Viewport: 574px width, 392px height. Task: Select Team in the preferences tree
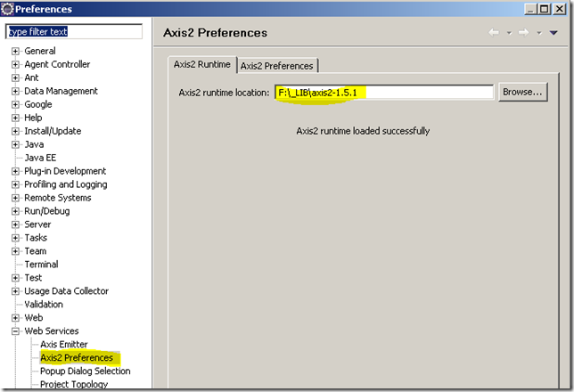coord(35,251)
